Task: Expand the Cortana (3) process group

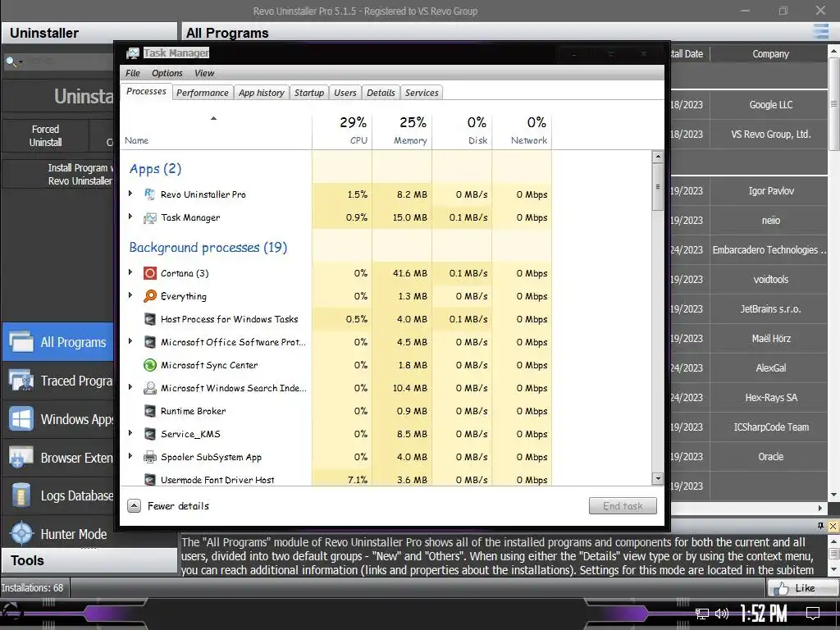Action: [130, 272]
